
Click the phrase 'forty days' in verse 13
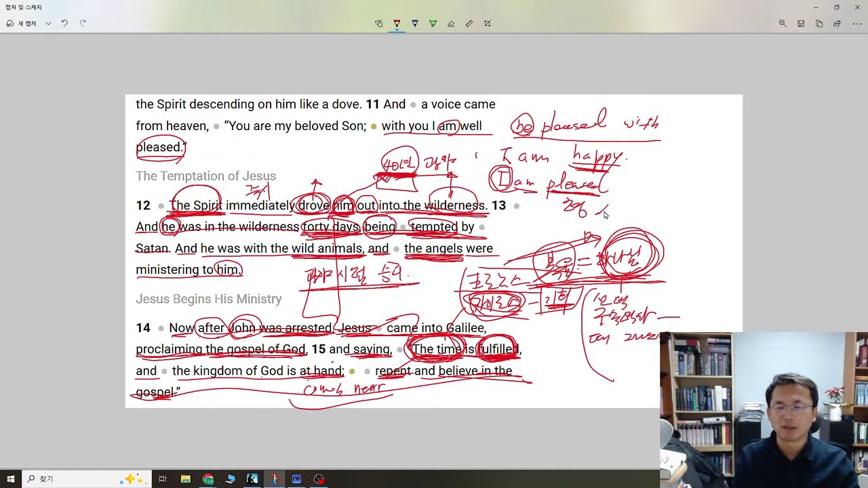pyautogui.click(x=331, y=227)
